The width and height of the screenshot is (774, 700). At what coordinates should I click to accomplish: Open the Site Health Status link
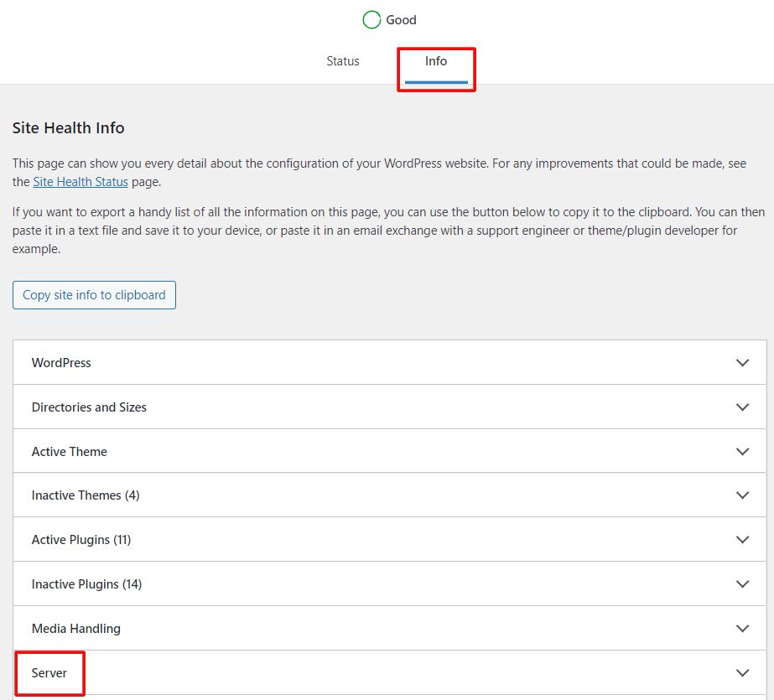click(81, 182)
